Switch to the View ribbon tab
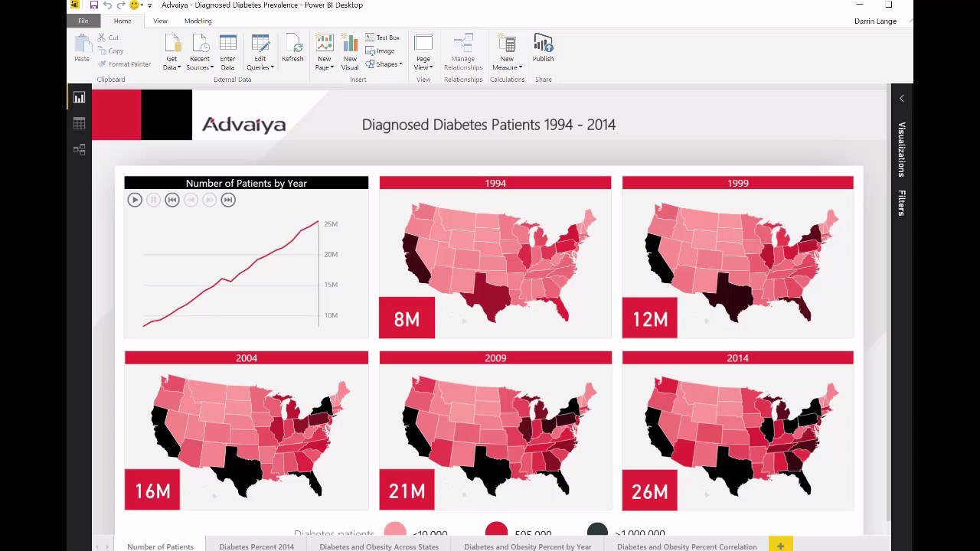The image size is (980, 551). click(160, 21)
